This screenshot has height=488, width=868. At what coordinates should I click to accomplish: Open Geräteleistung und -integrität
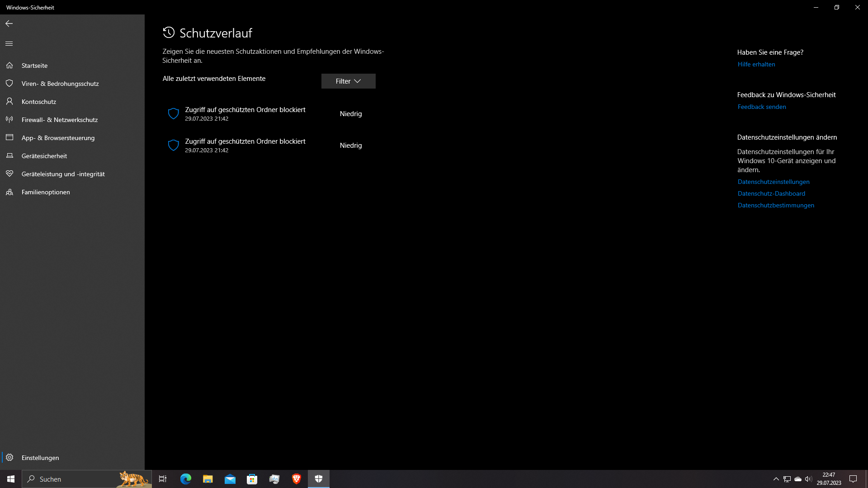coord(63,174)
